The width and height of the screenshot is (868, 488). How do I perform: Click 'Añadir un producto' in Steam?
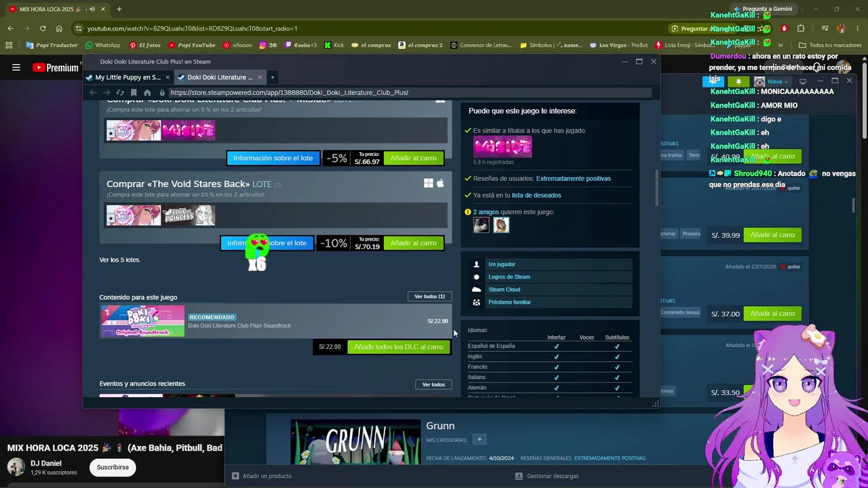click(262, 476)
